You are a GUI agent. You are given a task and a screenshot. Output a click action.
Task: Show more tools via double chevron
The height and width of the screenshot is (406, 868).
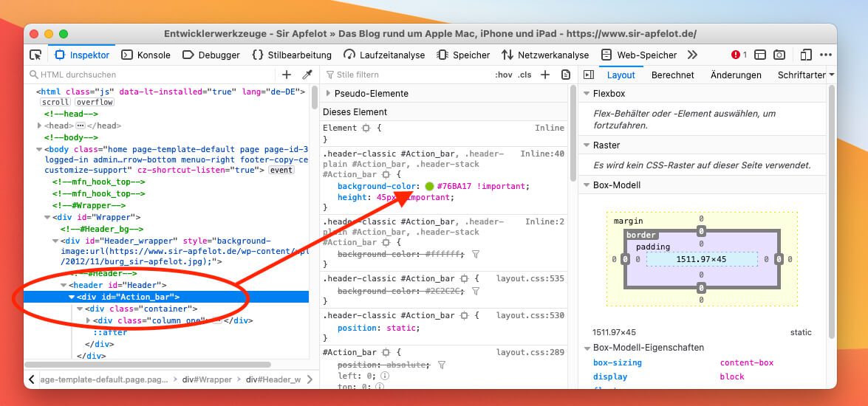(692, 55)
